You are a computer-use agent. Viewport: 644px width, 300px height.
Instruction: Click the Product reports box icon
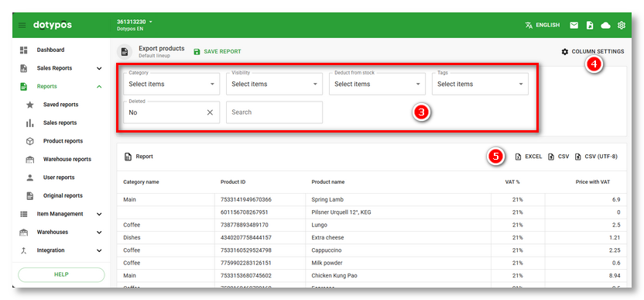point(30,141)
